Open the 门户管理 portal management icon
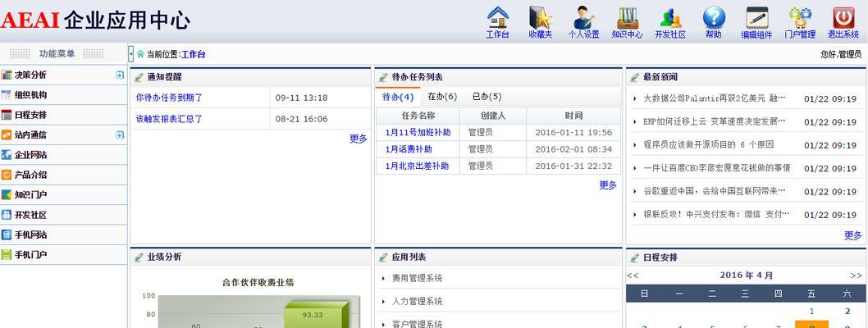This screenshot has width=868, height=328. pyautogui.click(x=800, y=18)
